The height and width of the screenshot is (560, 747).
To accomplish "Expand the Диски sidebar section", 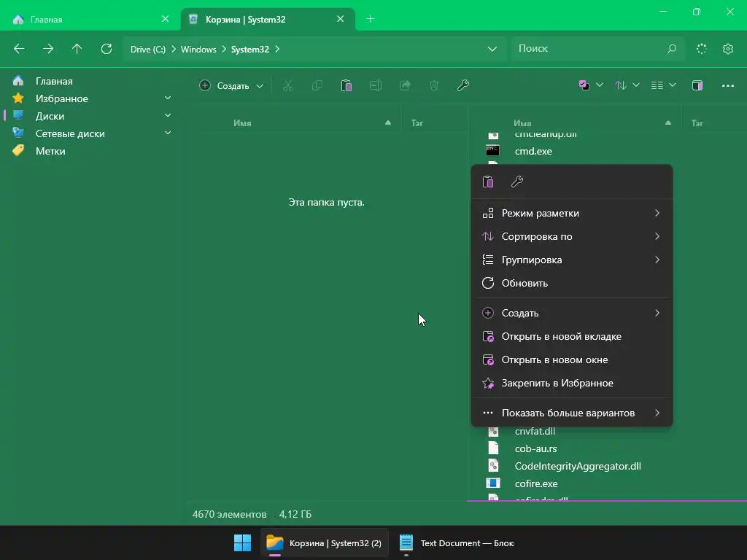I will tap(168, 116).
